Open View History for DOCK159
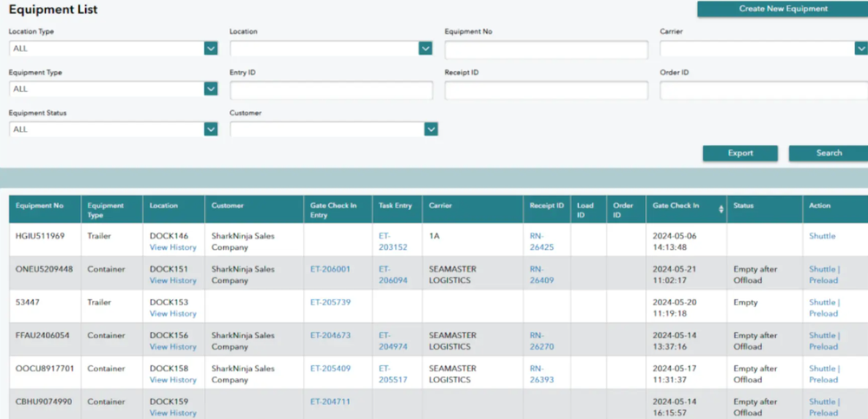 [173, 413]
